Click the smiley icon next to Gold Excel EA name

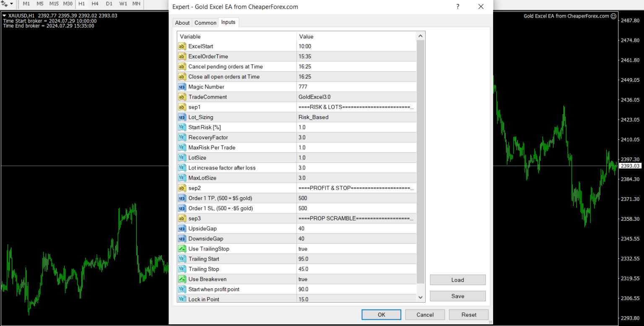click(613, 16)
